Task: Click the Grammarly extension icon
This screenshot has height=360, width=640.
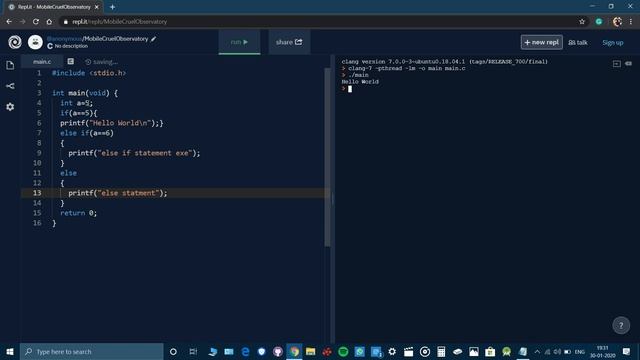Action: (x=599, y=22)
